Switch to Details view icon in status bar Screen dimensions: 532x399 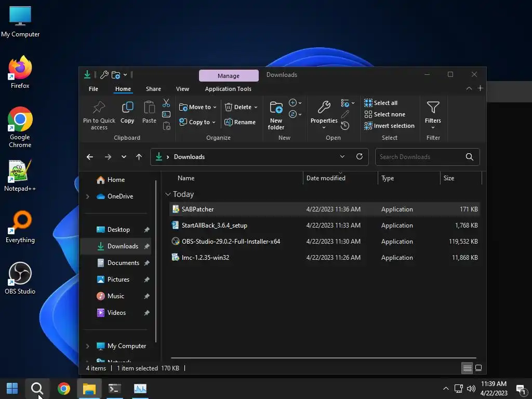[467, 368]
